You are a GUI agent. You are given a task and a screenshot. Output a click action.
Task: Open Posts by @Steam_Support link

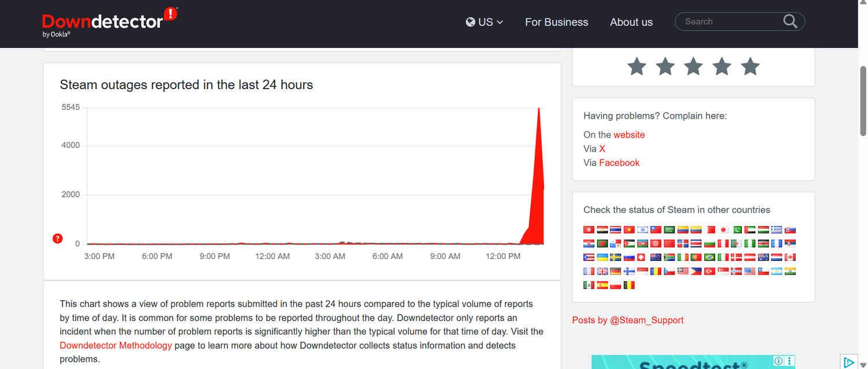pyautogui.click(x=627, y=320)
